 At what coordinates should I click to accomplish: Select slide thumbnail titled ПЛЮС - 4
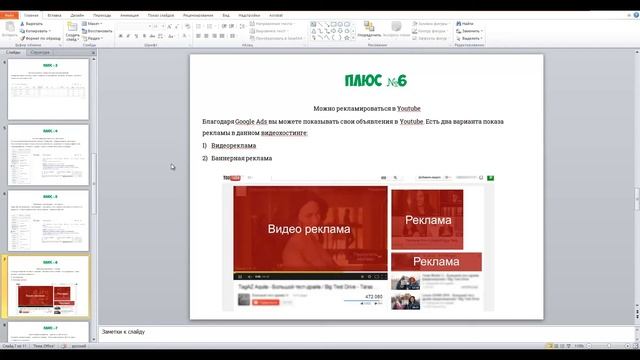[x=48, y=155]
